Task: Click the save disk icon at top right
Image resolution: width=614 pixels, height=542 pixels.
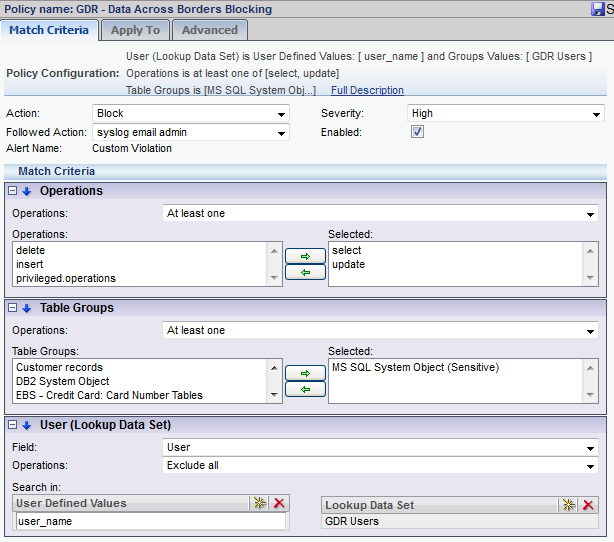Action: 596,9
